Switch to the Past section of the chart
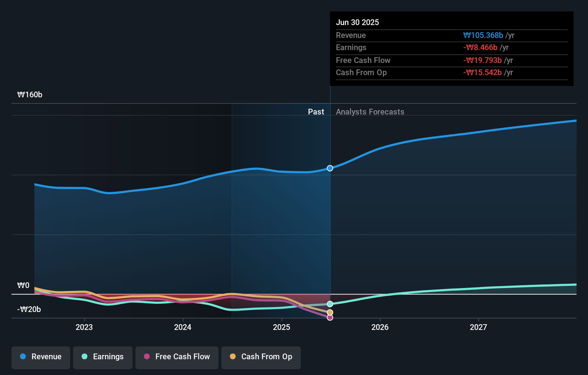This screenshot has width=588, height=375. click(x=316, y=112)
